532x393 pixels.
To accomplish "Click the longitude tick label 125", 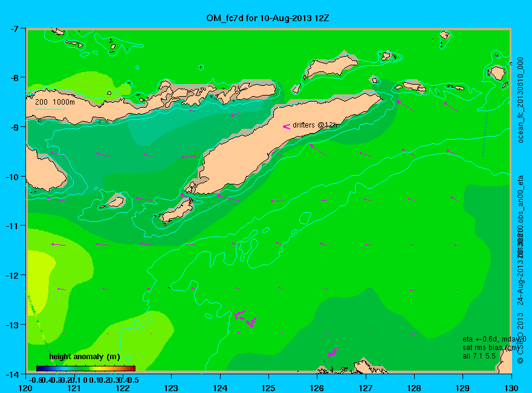I will [x=268, y=388].
